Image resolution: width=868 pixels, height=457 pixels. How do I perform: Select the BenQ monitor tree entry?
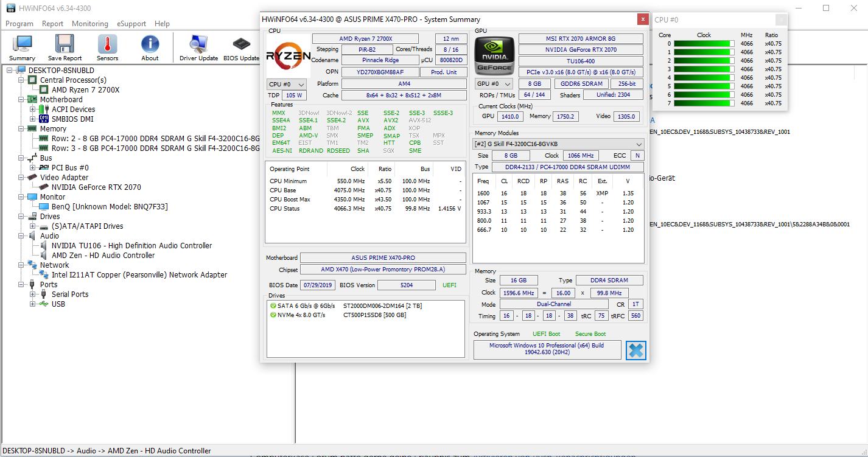(x=110, y=207)
